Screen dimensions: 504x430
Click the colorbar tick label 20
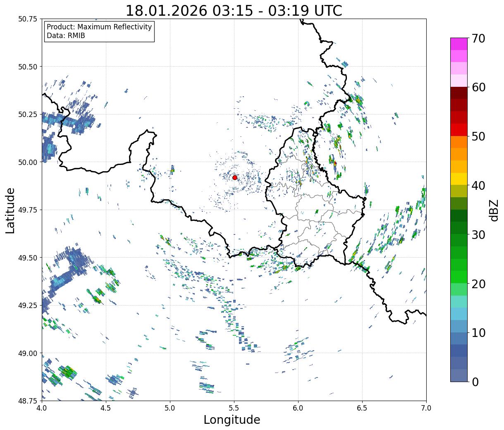tap(478, 284)
